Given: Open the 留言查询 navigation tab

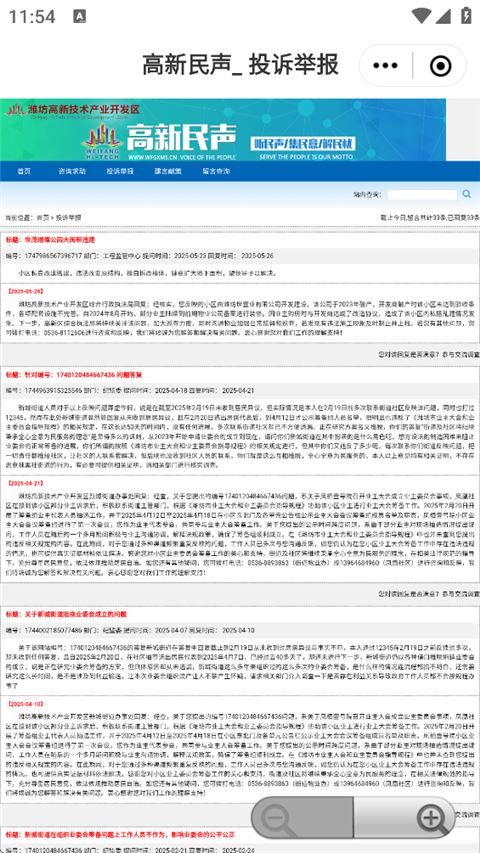Looking at the screenshot, I should [216, 171].
